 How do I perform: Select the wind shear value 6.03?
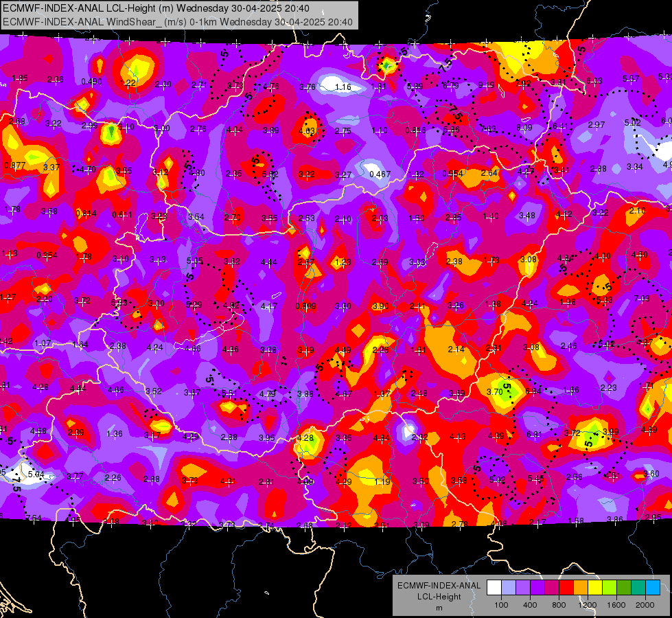(594, 80)
